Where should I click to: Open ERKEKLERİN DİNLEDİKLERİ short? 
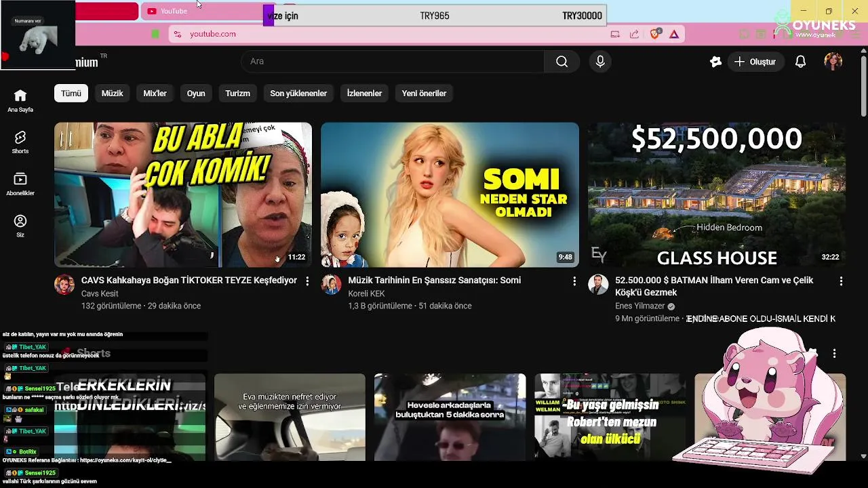[130, 418]
